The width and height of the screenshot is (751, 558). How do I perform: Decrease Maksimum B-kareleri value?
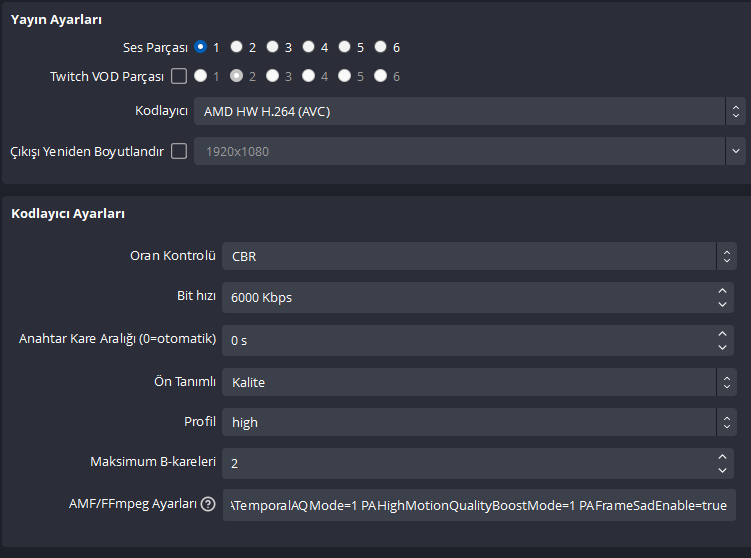pyautogui.click(x=724, y=470)
